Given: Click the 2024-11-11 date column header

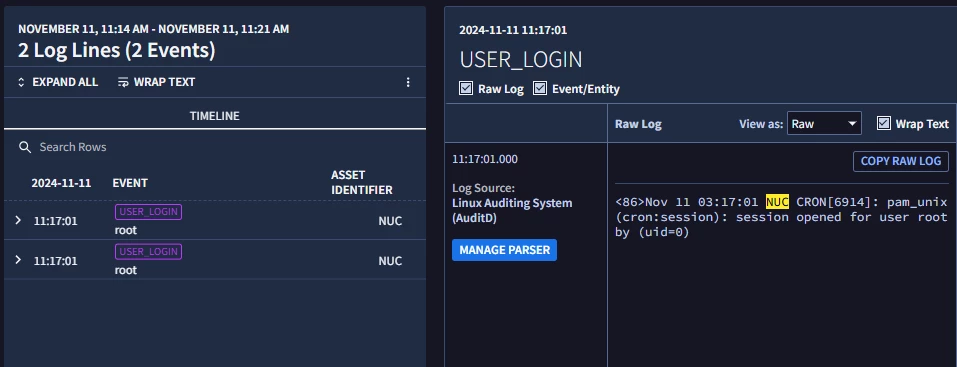Looking at the screenshot, I should (x=61, y=183).
